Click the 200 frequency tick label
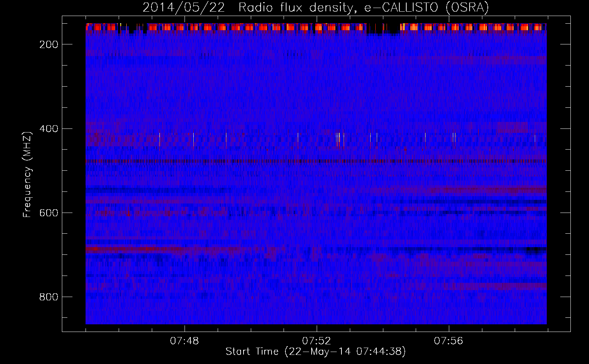The height and width of the screenshot is (364, 589). tap(49, 44)
